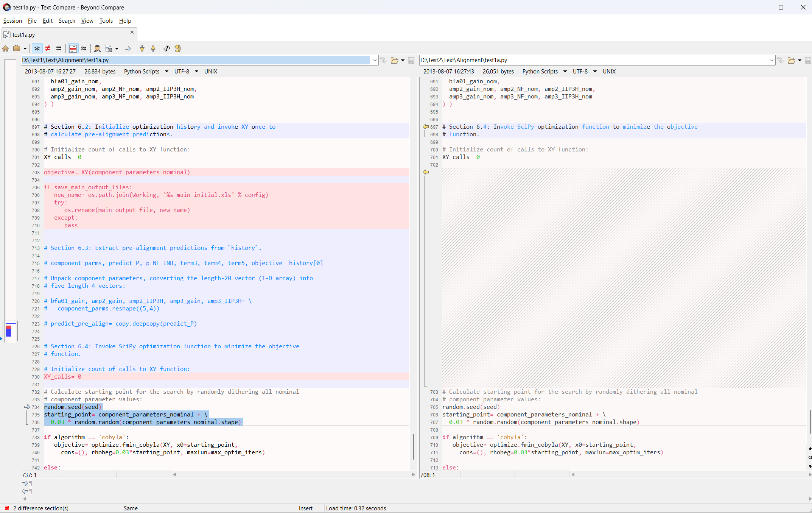Click '2 difference section(s)' status text

(41, 508)
